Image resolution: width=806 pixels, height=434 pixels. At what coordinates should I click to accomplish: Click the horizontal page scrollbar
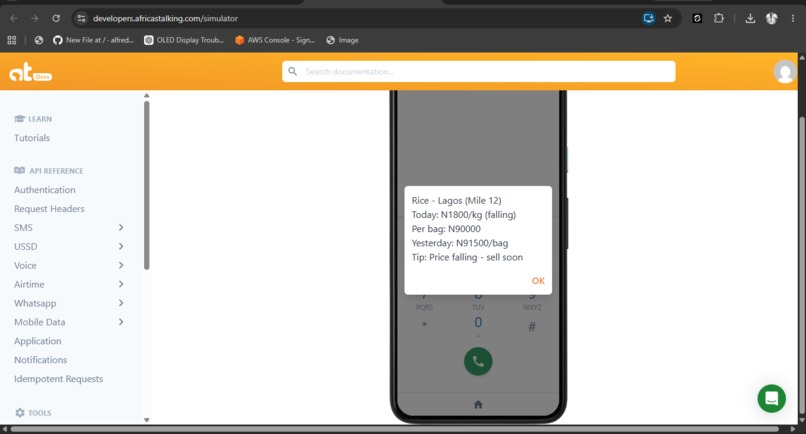395,429
